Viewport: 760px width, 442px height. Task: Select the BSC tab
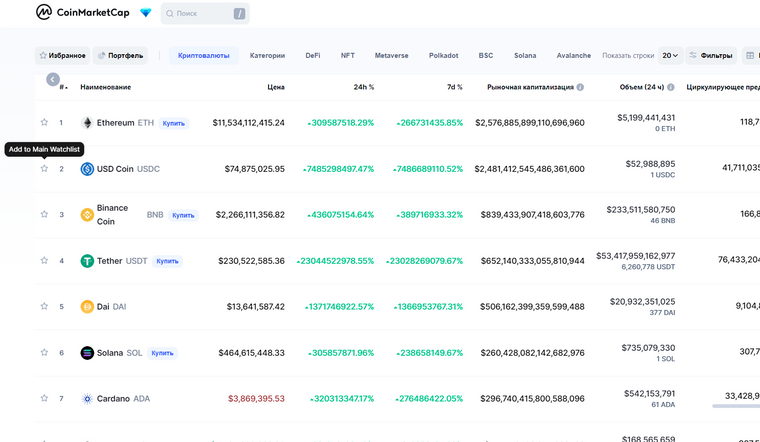486,55
